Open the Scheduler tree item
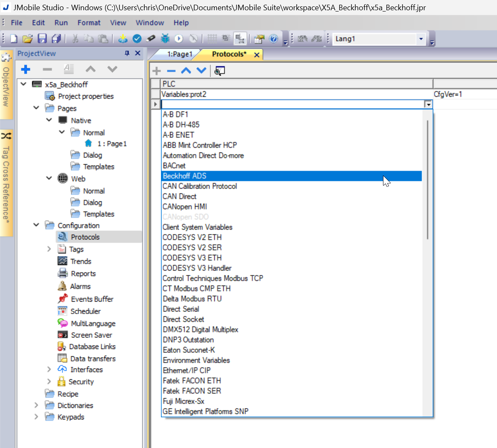The width and height of the screenshot is (497, 448). 85,311
